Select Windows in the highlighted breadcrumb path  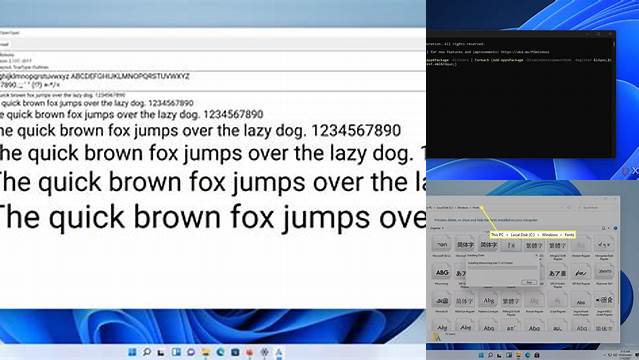pyautogui.click(x=550, y=235)
